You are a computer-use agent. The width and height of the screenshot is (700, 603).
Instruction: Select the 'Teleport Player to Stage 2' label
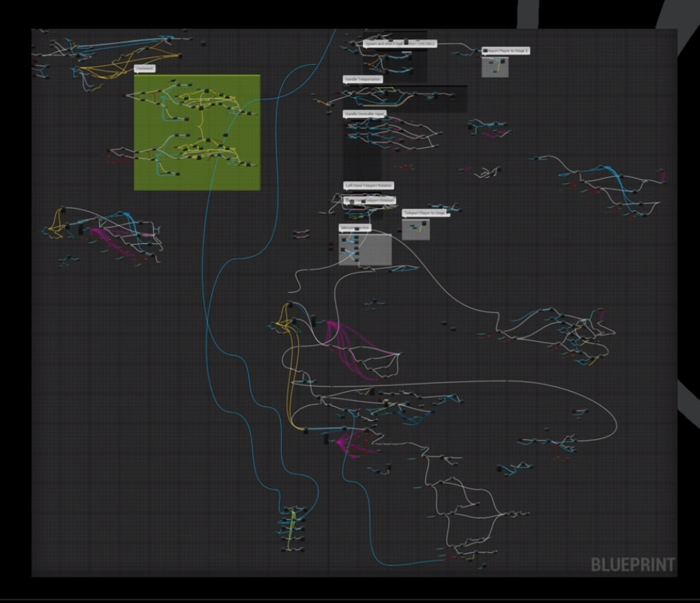click(506, 50)
